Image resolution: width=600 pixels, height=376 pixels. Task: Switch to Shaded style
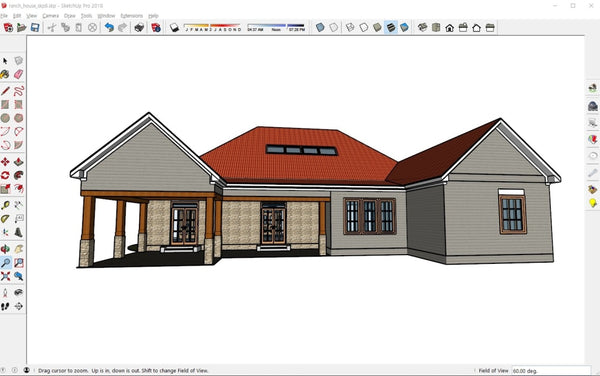tap(377, 28)
